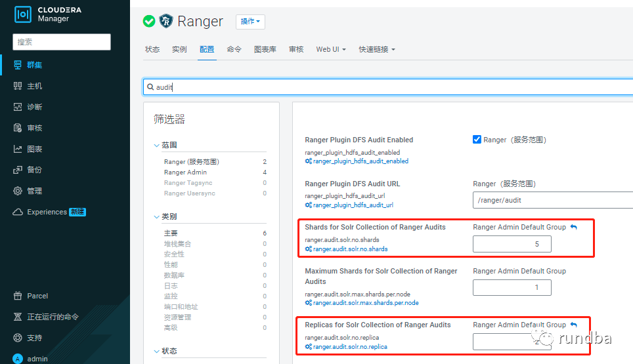Click the magnifier icon in config search
The image size is (633, 364).
[150, 87]
